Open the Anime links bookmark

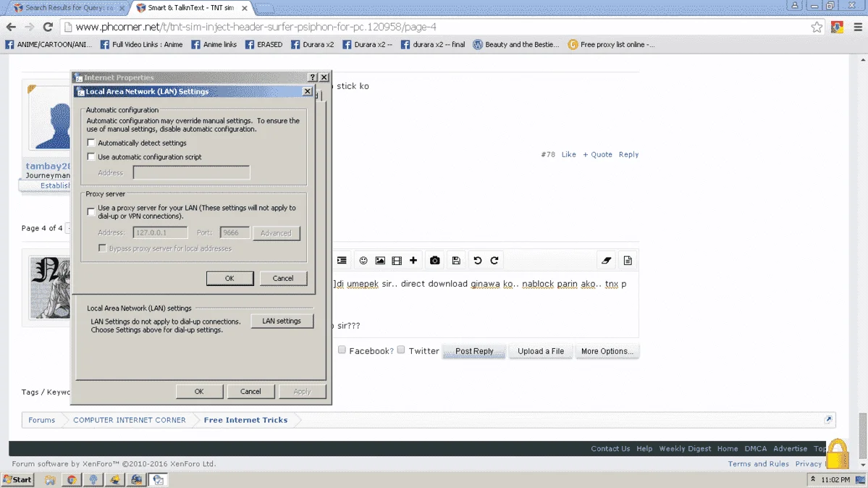click(214, 44)
